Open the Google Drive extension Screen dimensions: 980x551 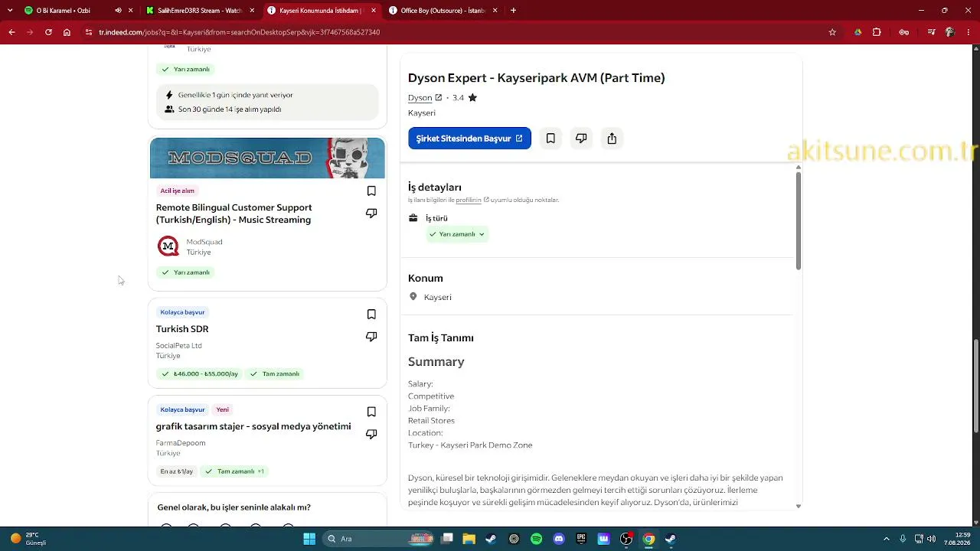point(857,32)
